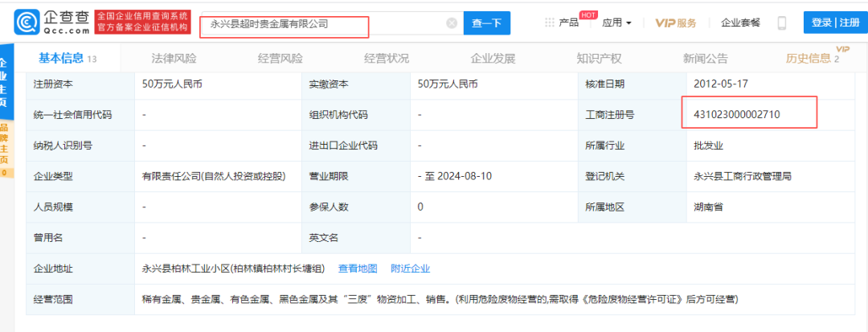Open the 附近企业 link
The image size is (868, 332).
pyautogui.click(x=410, y=269)
